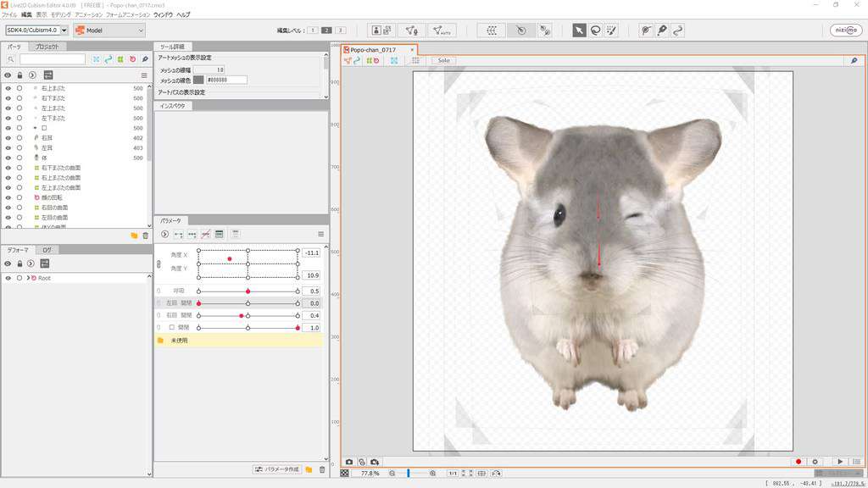Take a canvas snapshot with camera icon
This screenshot has height=488, width=868.
tap(349, 462)
